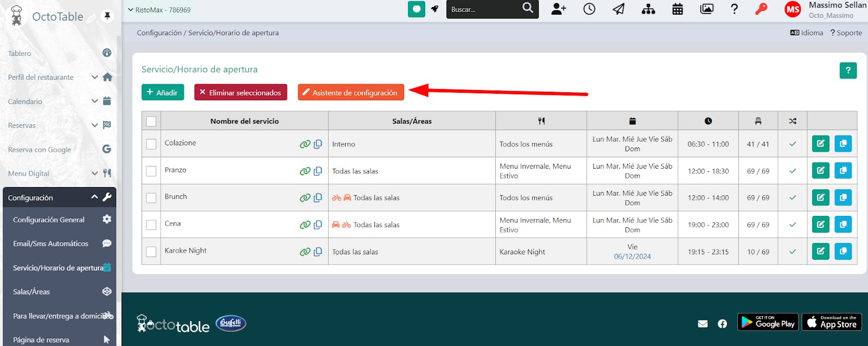Expand Perfil del restaurante menu
This screenshot has height=346, width=868.
(x=60, y=77)
